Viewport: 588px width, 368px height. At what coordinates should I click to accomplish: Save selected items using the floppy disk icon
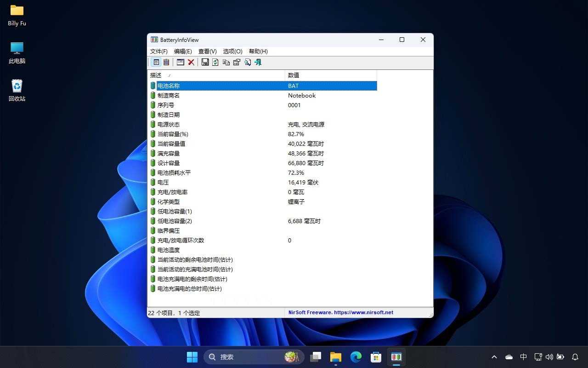coord(205,62)
